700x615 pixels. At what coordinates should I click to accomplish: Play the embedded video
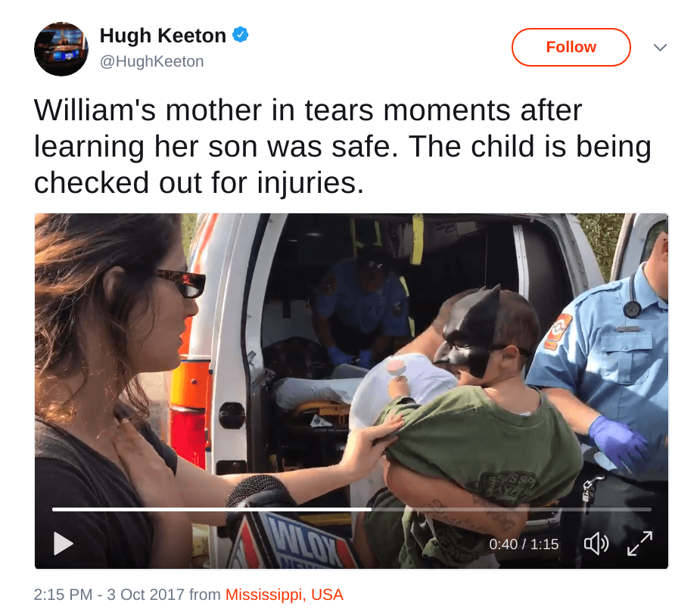pyautogui.click(x=63, y=543)
